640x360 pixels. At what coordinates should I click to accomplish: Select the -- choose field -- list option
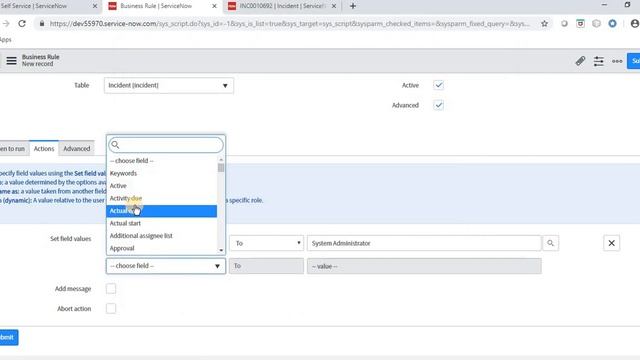pyautogui.click(x=162, y=161)
